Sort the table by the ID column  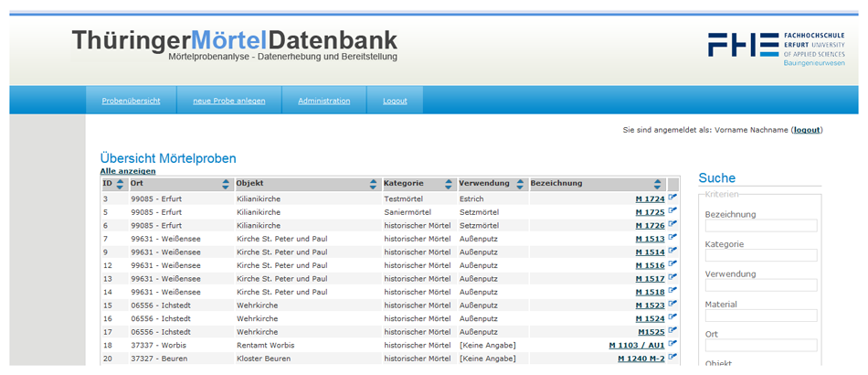(120, 184)
